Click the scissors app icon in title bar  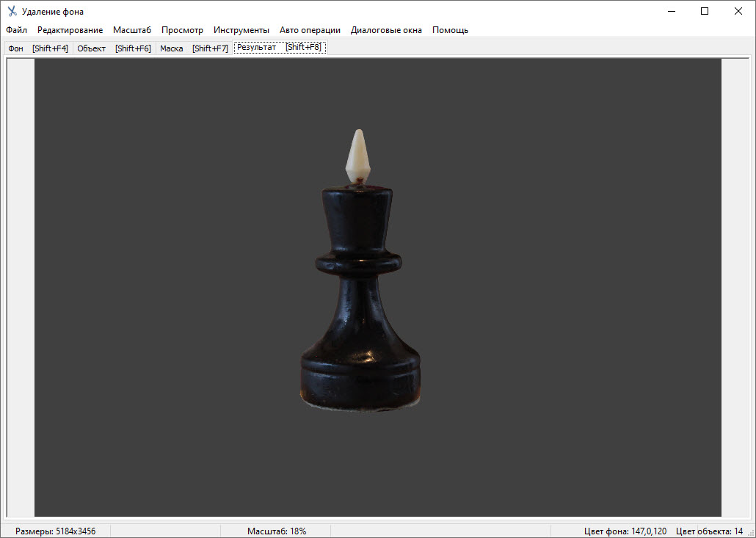tap(12, 11)
